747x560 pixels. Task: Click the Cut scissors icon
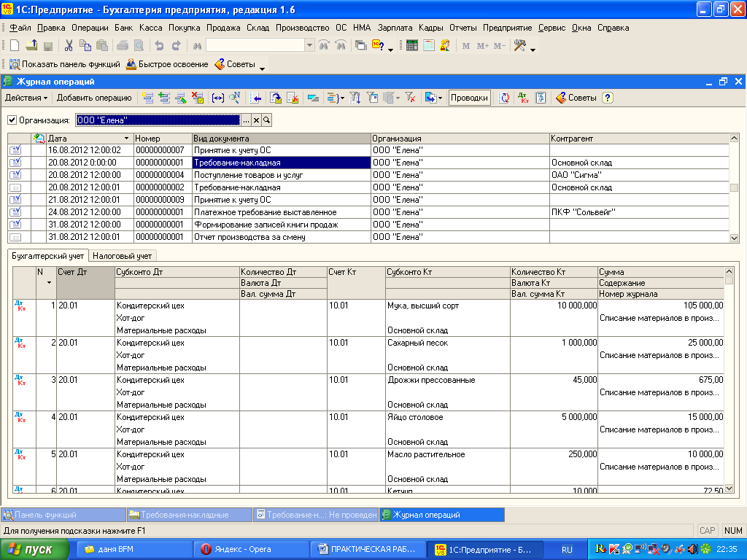(x=69, y=46)
